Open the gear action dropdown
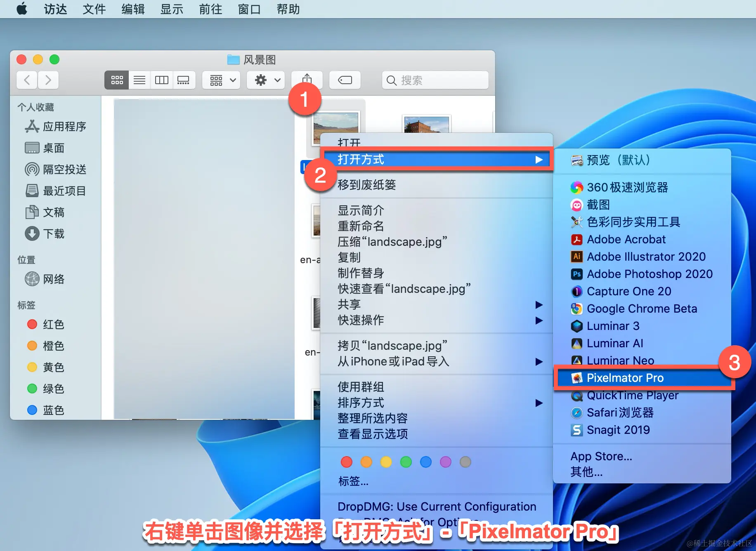Image resolution: width=756 pixels, height=551 pixels. [x=267, y=80]
